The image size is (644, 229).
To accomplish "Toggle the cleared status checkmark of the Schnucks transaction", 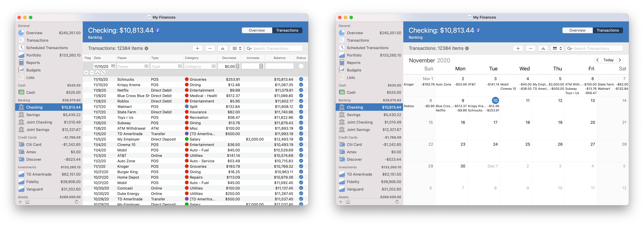I will pyautogui.click(x=301, y=79).
